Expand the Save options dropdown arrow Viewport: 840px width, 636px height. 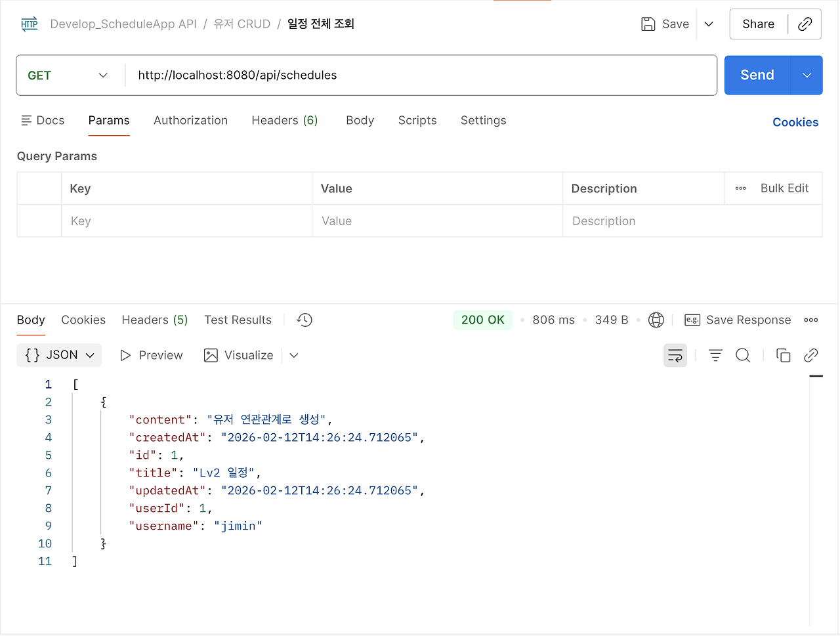(x=709, y=24)
